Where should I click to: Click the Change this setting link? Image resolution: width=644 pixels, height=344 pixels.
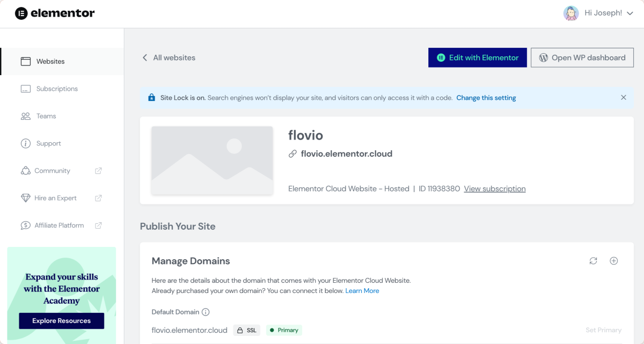pos(486,98)
